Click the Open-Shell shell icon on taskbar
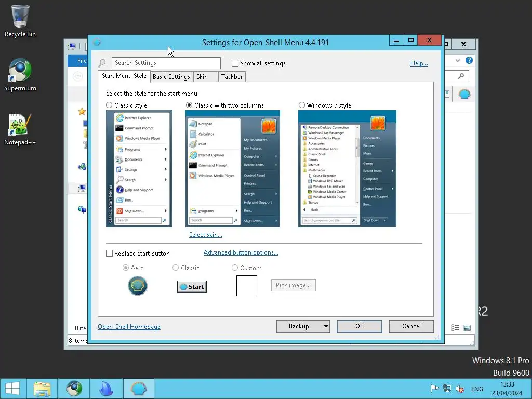532x399 pixels. coord(138,389)
